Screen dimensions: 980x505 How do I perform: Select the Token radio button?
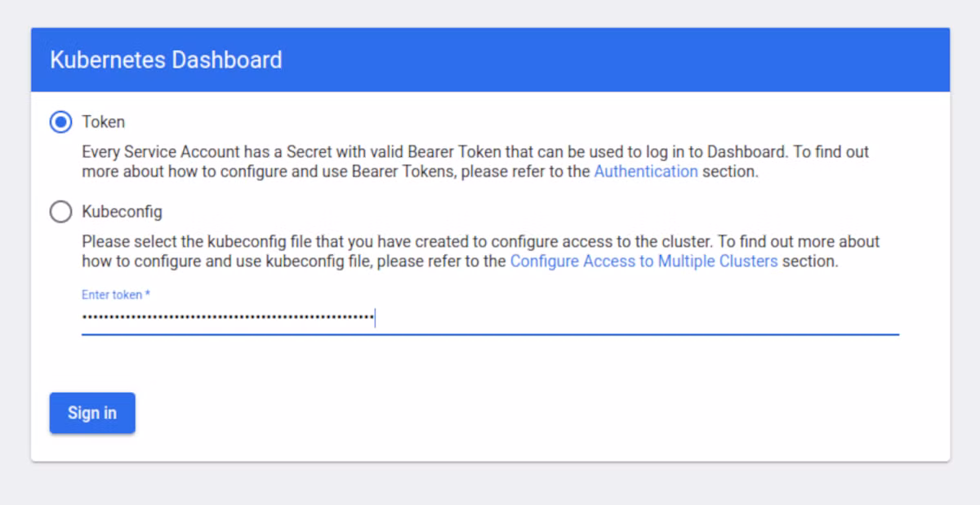pos(60,123)
